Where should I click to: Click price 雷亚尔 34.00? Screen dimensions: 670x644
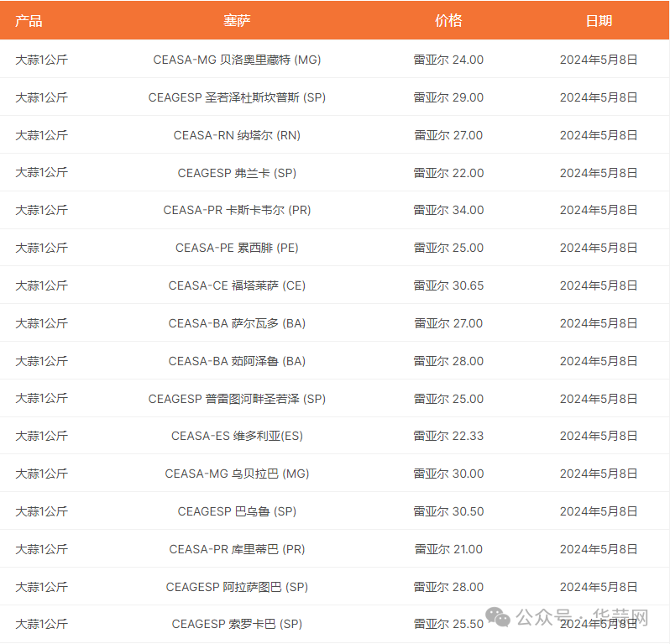point(448,210)
